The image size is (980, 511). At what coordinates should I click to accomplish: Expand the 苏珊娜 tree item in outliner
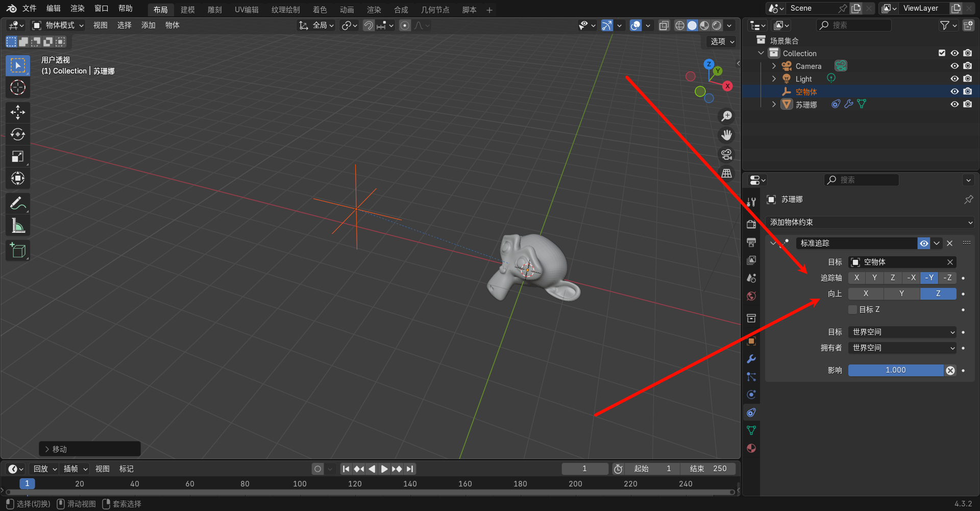pos(774,104)
